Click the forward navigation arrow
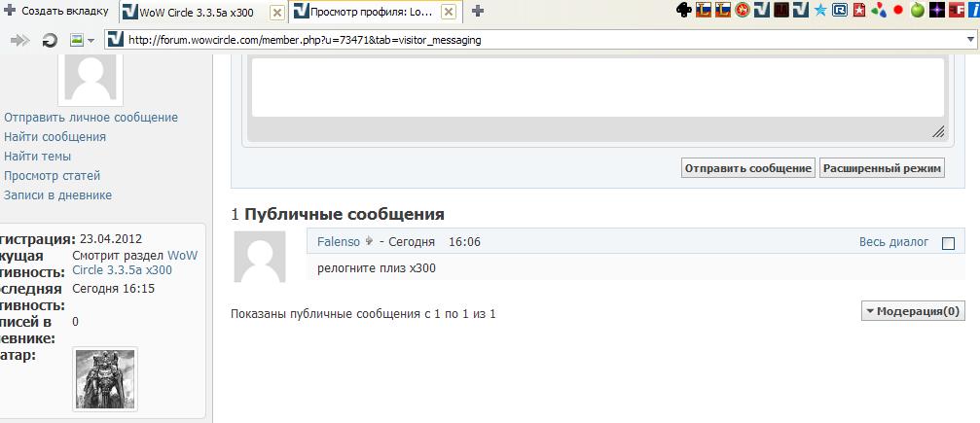 pos(18,41)
